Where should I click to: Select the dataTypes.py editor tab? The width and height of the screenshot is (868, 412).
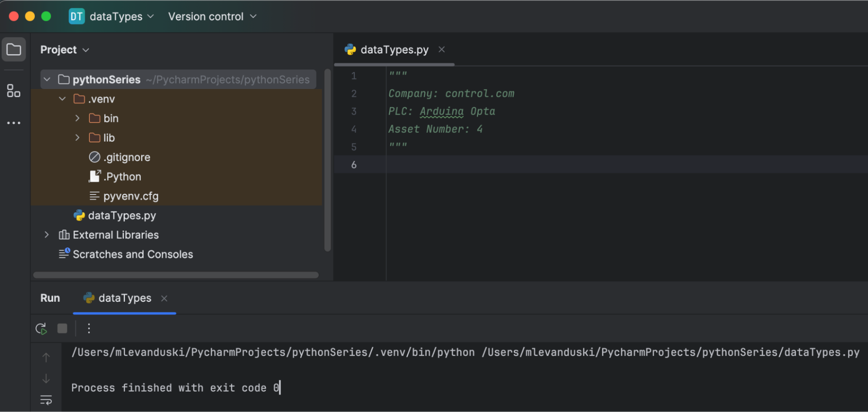tap(394, 49)
